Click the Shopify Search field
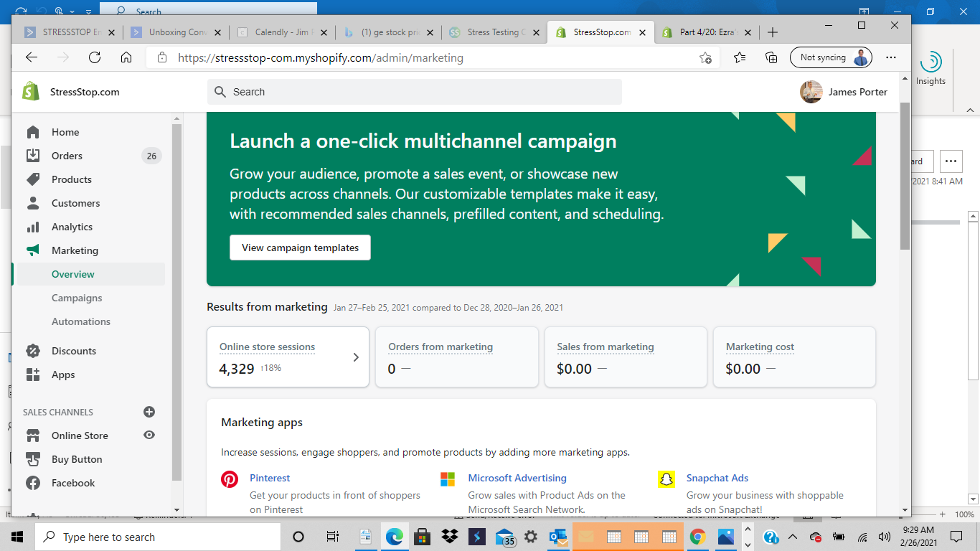The image size is (980, 551). (x=415, y=92)
